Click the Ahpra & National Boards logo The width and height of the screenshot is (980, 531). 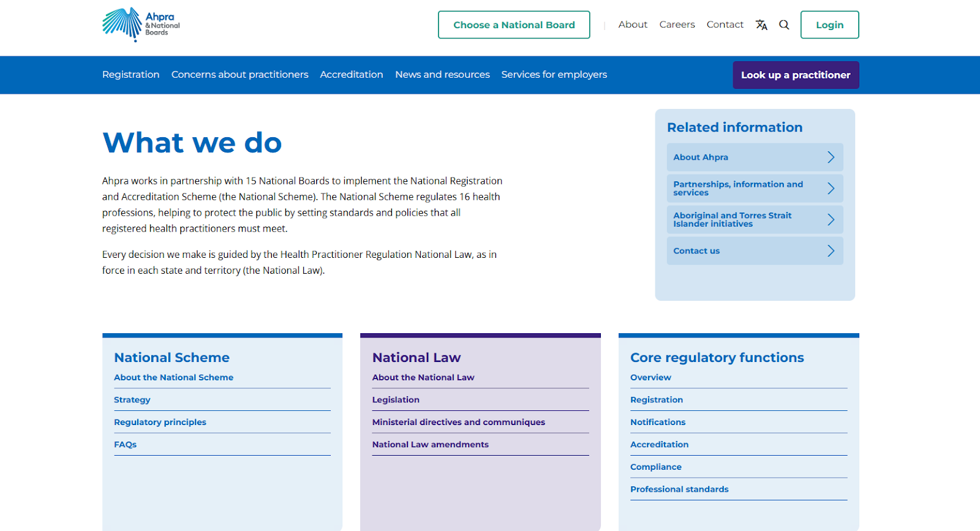[141, 24]
